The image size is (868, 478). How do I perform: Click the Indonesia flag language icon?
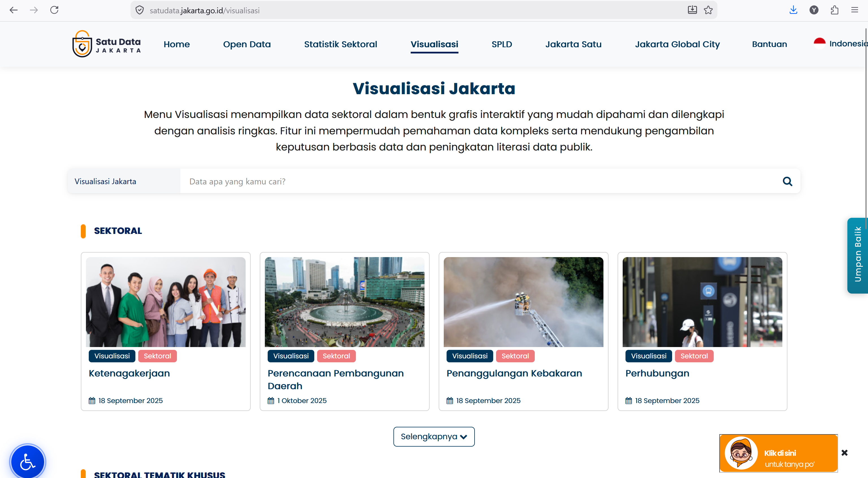tap(819, 44)
